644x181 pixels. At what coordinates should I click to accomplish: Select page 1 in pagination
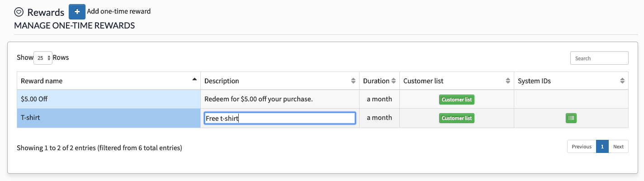coord(602,147)
